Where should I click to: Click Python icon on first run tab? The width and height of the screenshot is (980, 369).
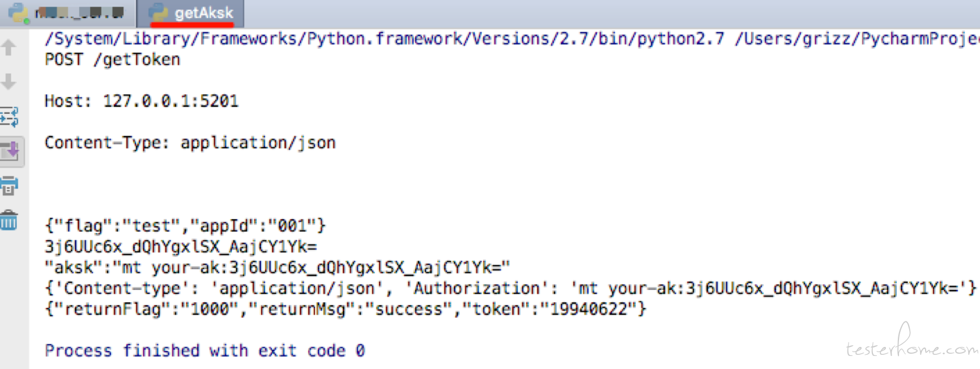pyautogui.click(x=18, y=12)
